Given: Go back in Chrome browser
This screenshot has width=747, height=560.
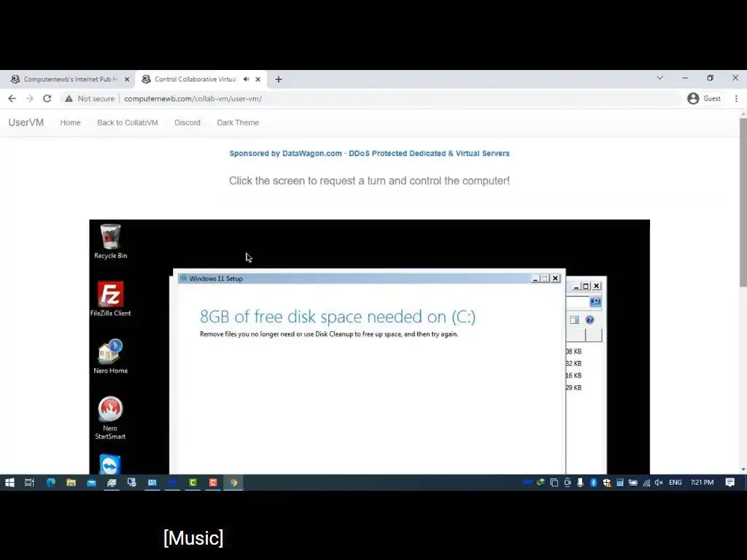Looking at the screenshot, I should tap(12, 98).
